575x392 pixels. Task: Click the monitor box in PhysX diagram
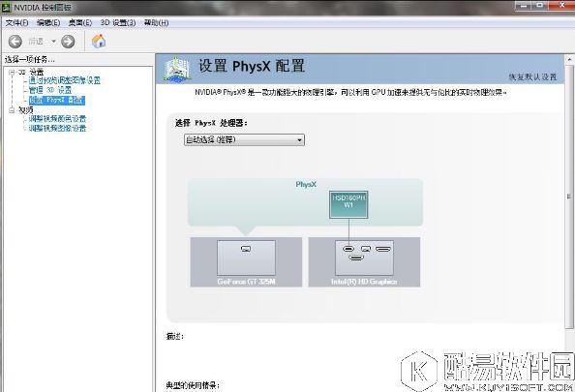348,204
